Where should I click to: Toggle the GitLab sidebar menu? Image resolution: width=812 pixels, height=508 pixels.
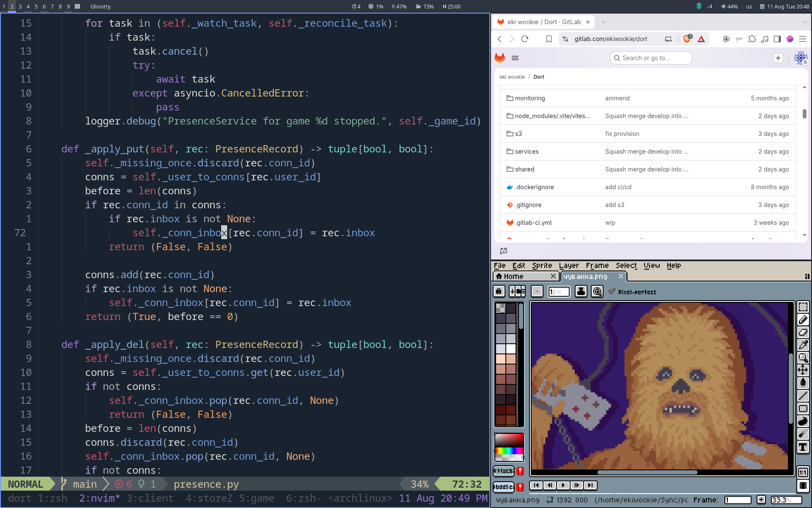[x=515, y=58]
